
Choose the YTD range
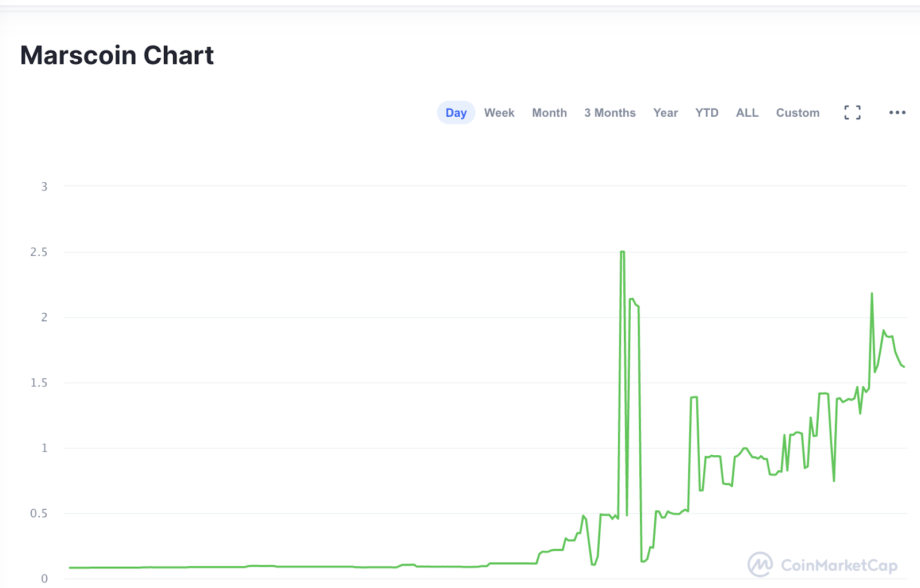coord(707,113)
